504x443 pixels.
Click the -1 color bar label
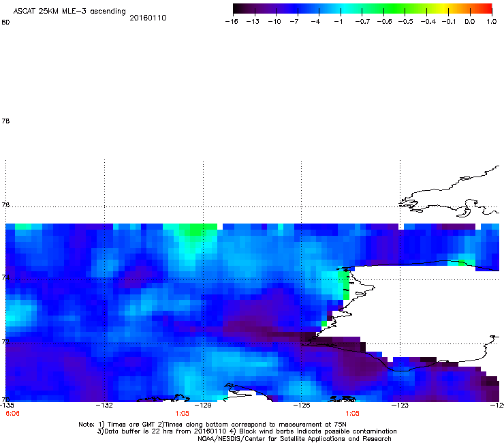tap(338, 22)
